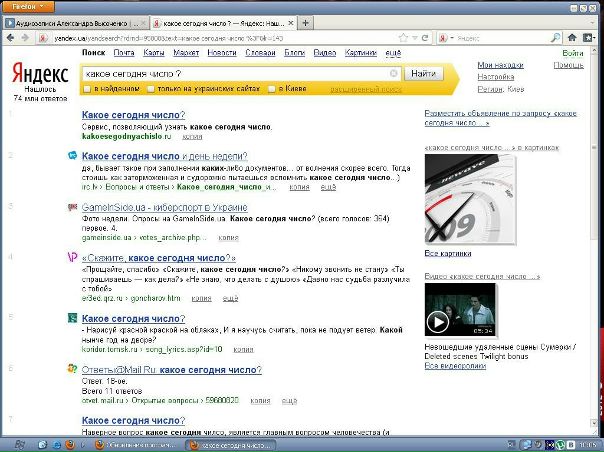Image resolution: width=604 pixels, height=452 pixels.
Task: Open the Новости search tab
Action: point(222,53)
